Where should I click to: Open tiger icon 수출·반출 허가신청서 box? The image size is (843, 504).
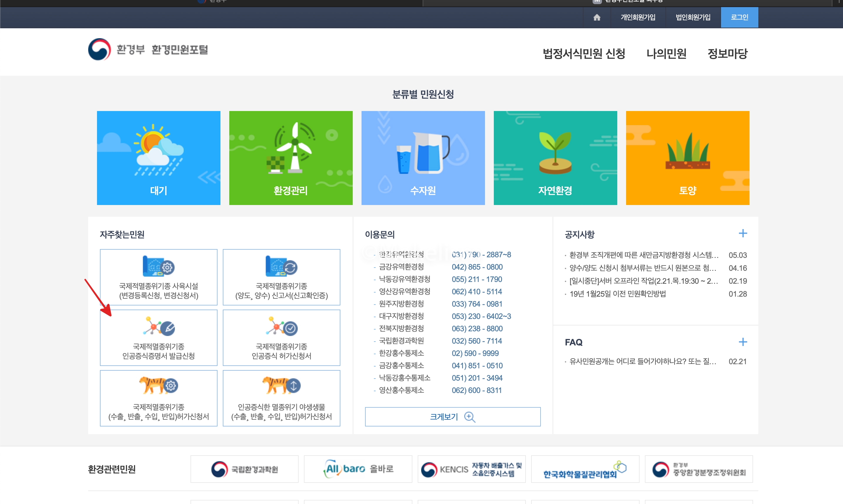click(x=158, y=398)
